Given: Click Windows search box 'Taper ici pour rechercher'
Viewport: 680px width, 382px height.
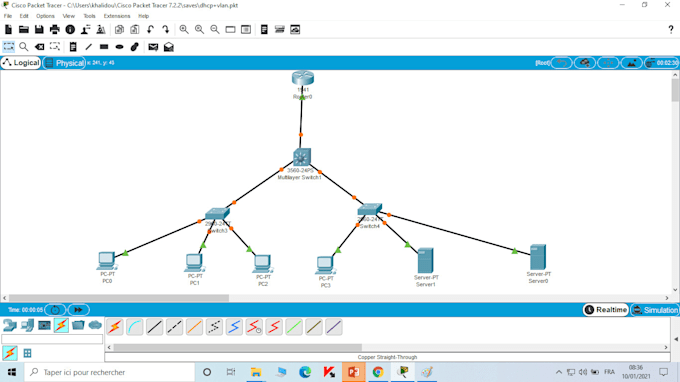Looking at the screenshot, I should pyautogui.click(x=109, y=372).
